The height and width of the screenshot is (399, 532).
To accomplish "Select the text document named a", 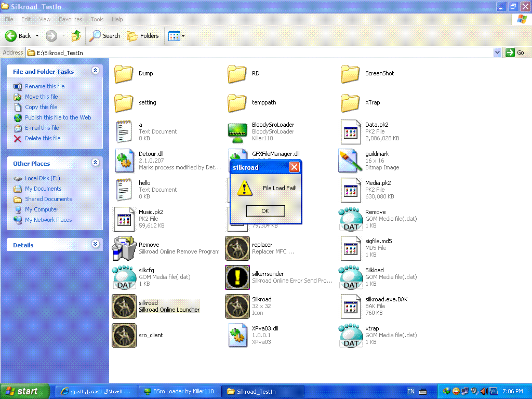I will [x=124, y=131].
